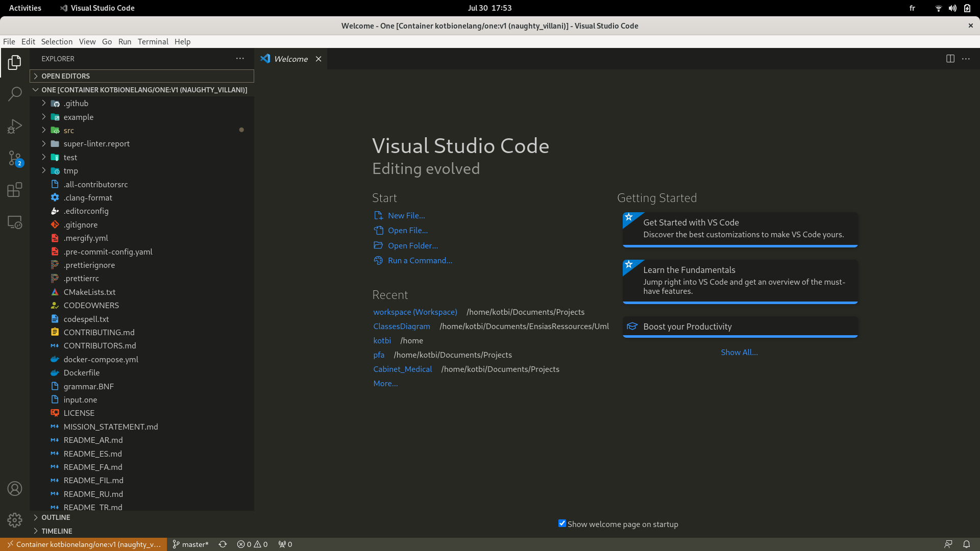Open Source Control view with badge
The height and width of the screenshot is (551, 980).
[x=15, y=158]
